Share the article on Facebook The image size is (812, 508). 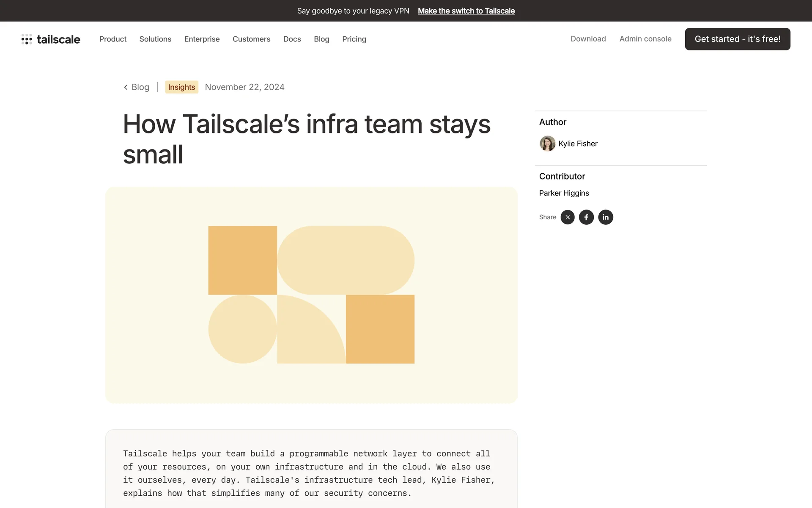click(x=586, y=217)
